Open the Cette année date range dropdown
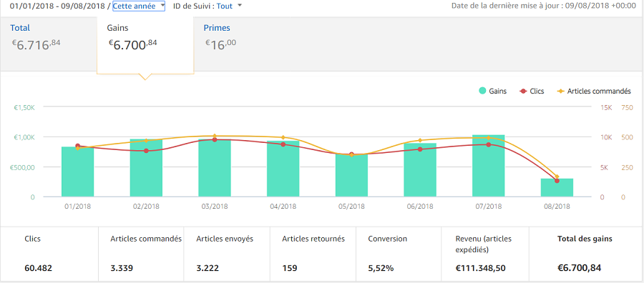 pyautogui.click(x=139, y=6)
